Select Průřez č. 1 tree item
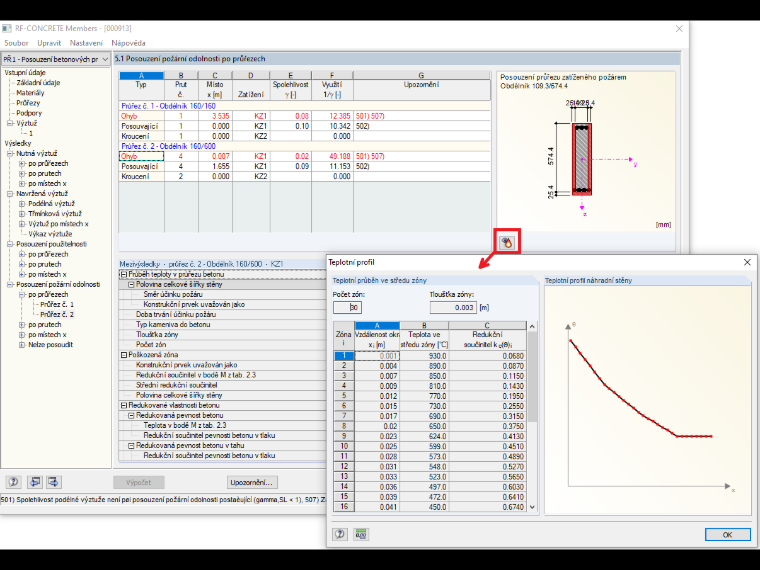 (x=57, y=304)
